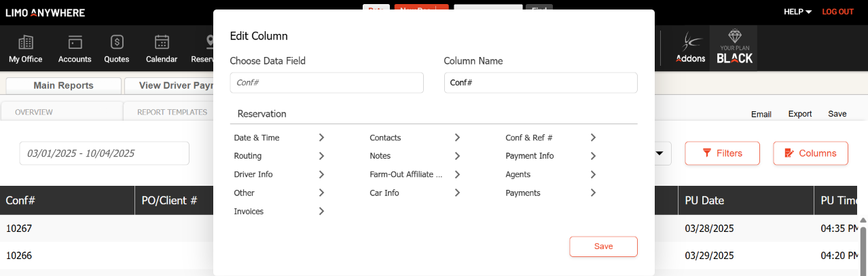Click the LOG OUT link
This screenshot has height=276, width=868.
(x=837, y=12)
